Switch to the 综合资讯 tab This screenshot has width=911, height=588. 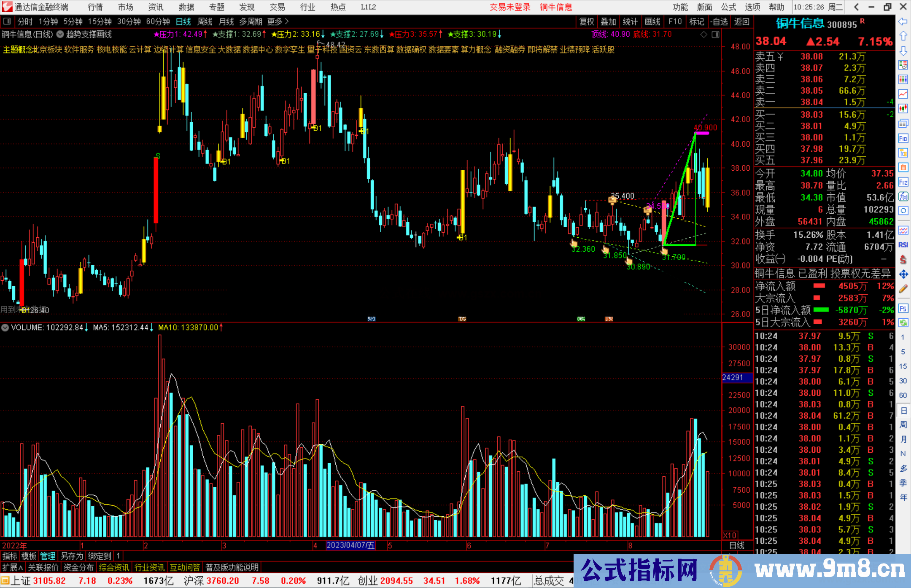pyautogui.click(x=114, y=567)
